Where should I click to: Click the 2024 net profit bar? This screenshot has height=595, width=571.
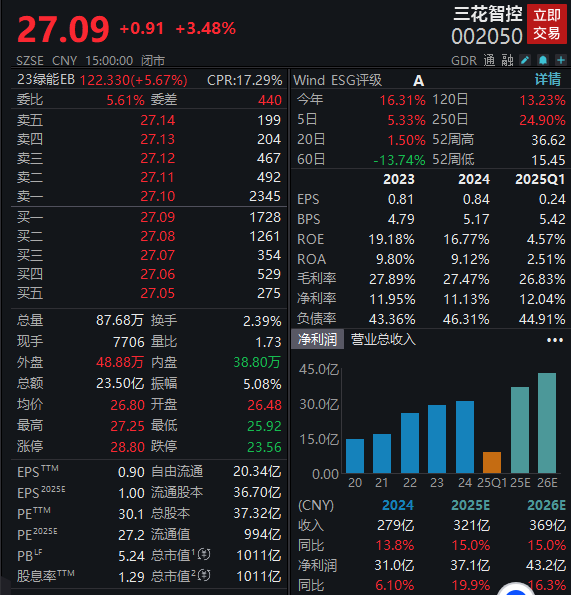point(465,437)
